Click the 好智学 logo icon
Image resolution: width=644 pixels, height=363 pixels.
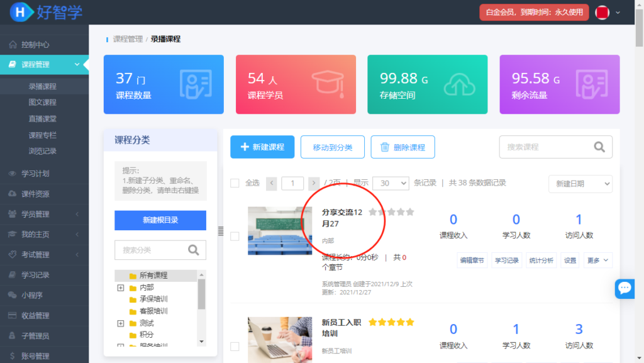[21, 12]
